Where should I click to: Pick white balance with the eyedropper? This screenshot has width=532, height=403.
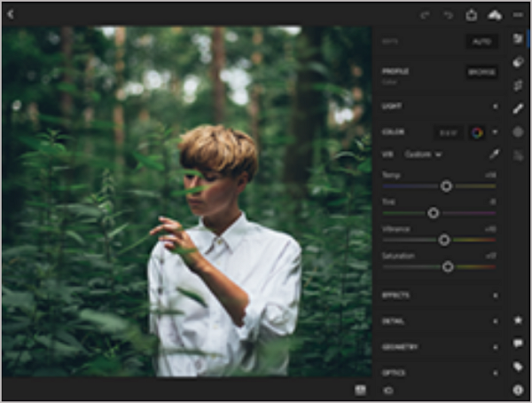click(495, 154)
